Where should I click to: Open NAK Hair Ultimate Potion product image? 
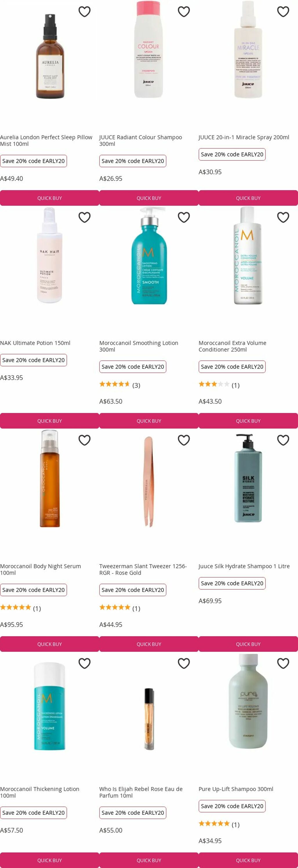[50, 255]
